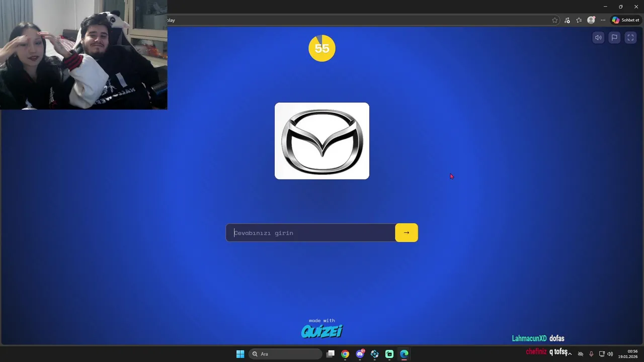
Task: Report the question with the flag icon
Action: (614, 38)
